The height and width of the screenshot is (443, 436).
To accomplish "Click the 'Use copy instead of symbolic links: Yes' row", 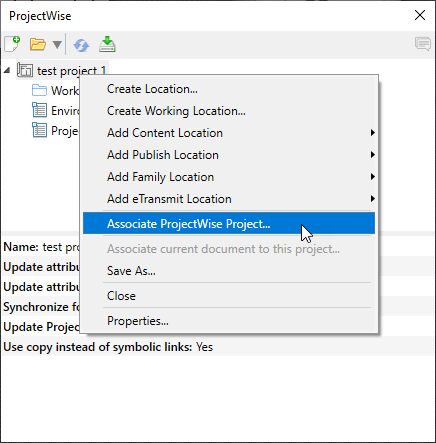I will 218,347.
